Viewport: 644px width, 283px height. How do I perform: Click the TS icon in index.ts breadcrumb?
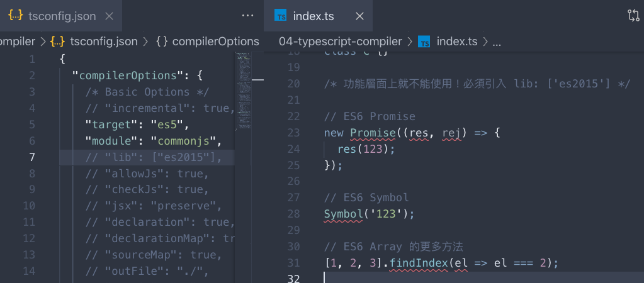[x=424, y=42]
